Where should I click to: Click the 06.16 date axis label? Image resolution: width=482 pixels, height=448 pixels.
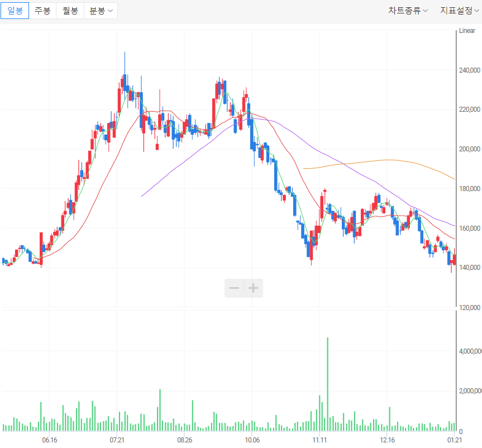point(50,440)
